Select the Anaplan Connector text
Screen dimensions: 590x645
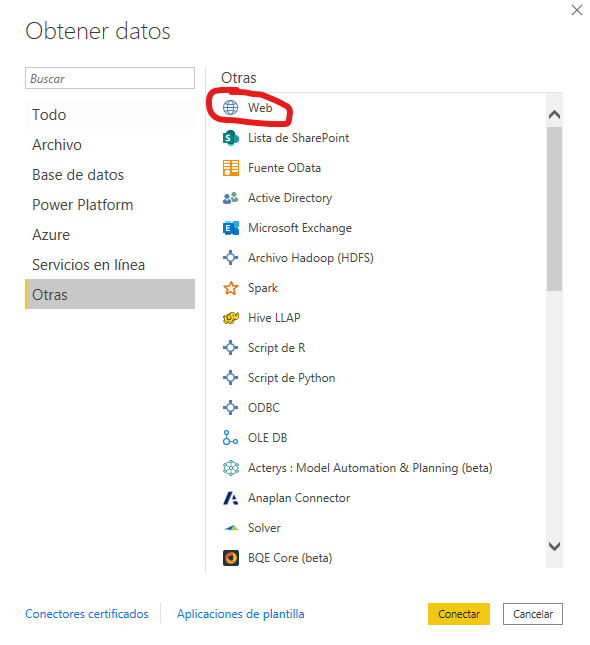tap(299, 498)
